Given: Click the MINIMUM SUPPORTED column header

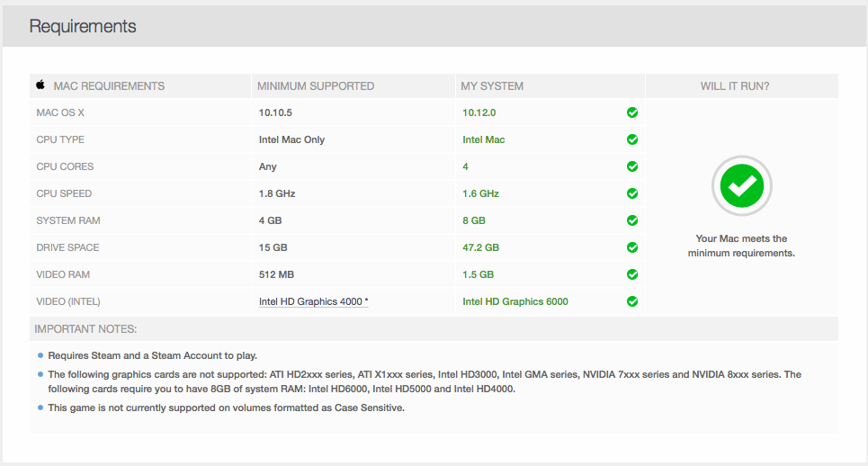Looking at the screenshot, I should click(316, 85).
